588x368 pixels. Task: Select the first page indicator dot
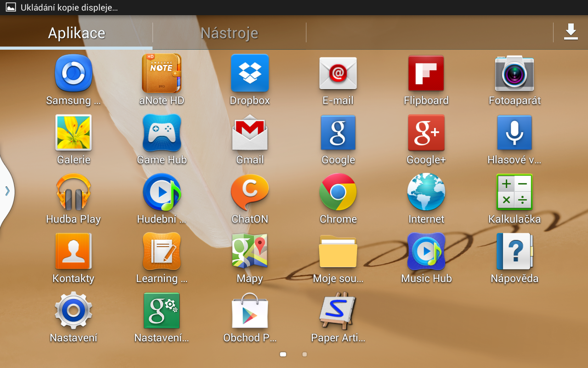tap(283, 354)
